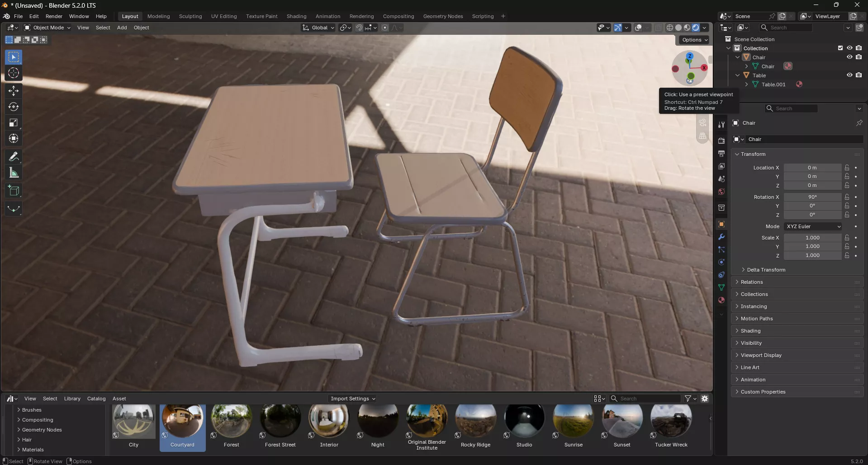Open the asset browser settings gear

tap(705, 399)
